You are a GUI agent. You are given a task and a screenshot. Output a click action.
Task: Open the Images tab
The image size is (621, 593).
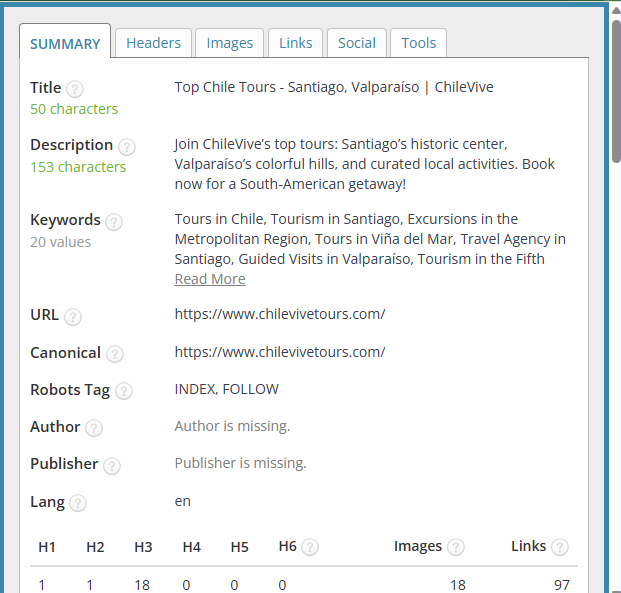(x=230, y=43)
